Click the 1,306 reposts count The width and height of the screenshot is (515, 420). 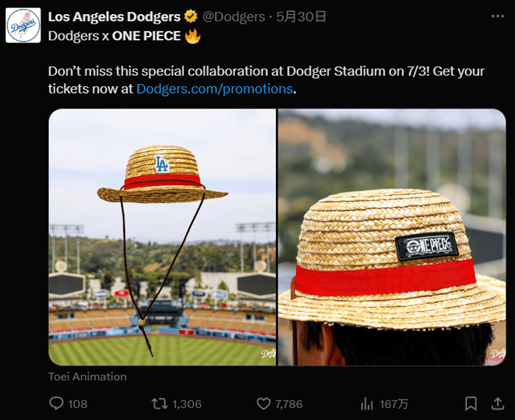[x=186, y=404]
